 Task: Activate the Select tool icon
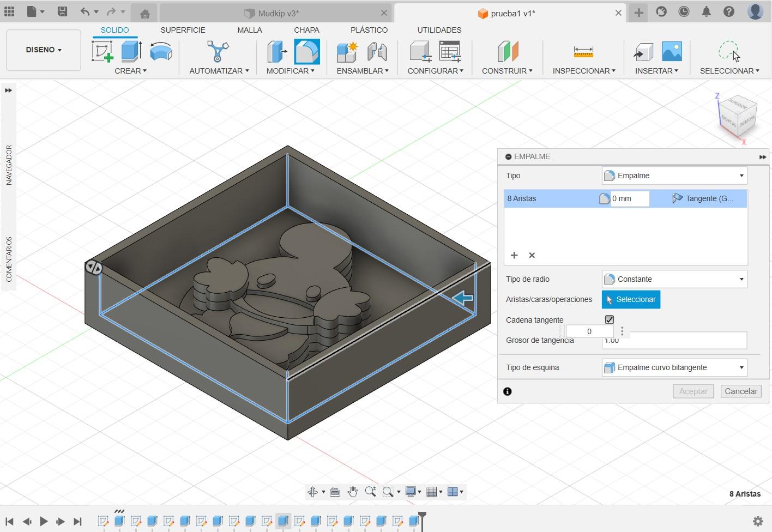tap(729, 51)
